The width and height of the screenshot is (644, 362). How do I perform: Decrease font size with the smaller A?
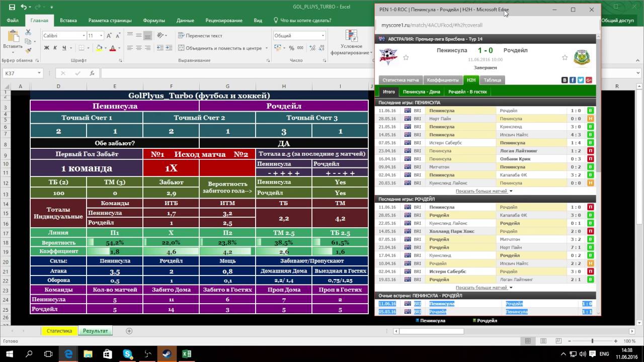coord(118,36)
